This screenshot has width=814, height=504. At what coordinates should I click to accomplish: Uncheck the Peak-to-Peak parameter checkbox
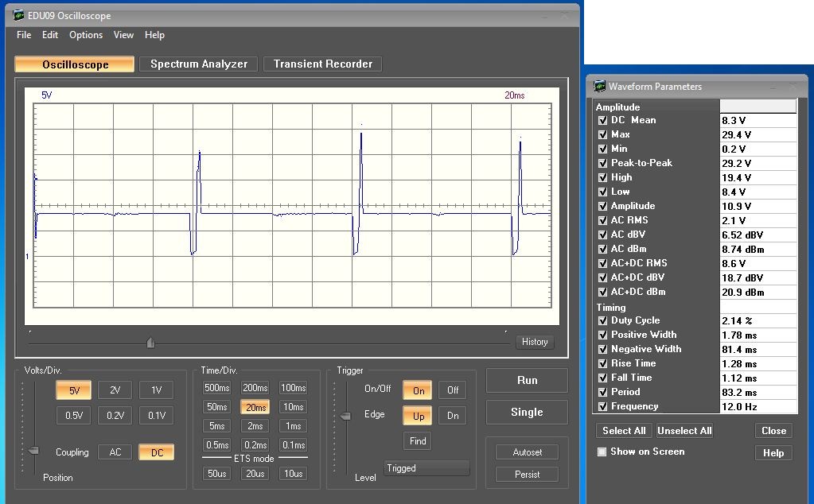click(x=602, y=163)
